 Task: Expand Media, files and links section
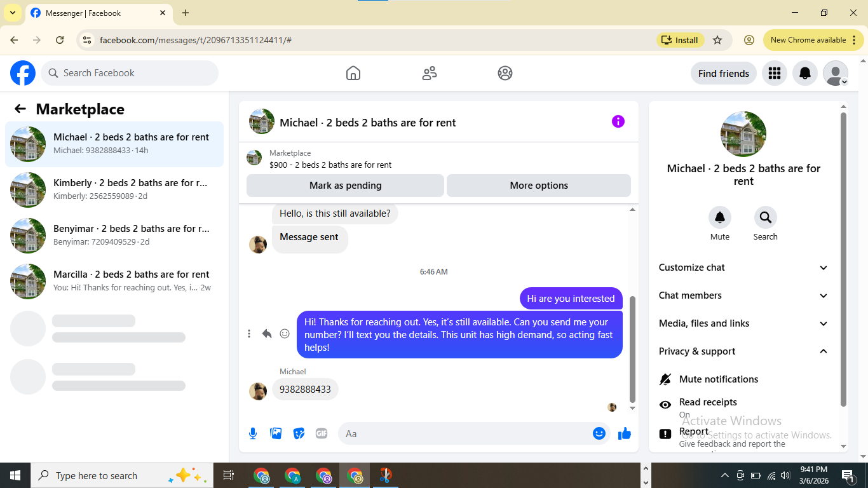[743, 323]
